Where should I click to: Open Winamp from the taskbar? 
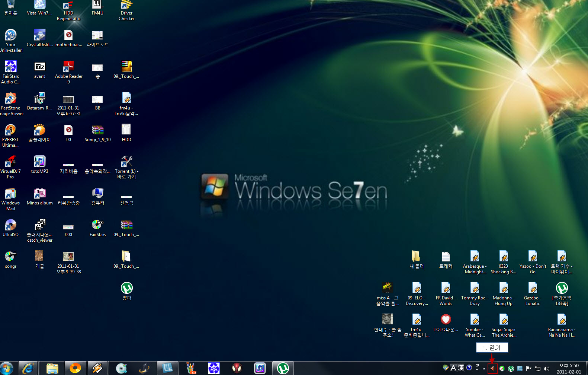coord(97,368)
